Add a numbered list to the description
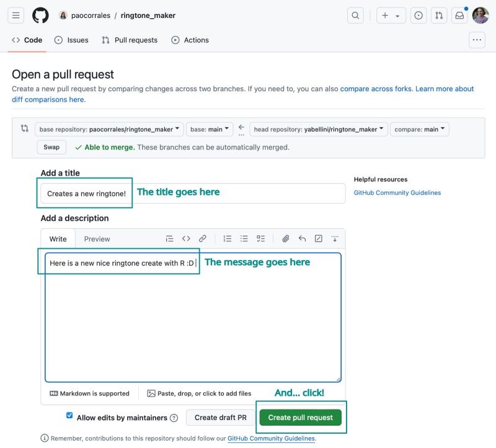Viewport: 496px width, 448px height. pyautogui.click(x=228, y=238)
